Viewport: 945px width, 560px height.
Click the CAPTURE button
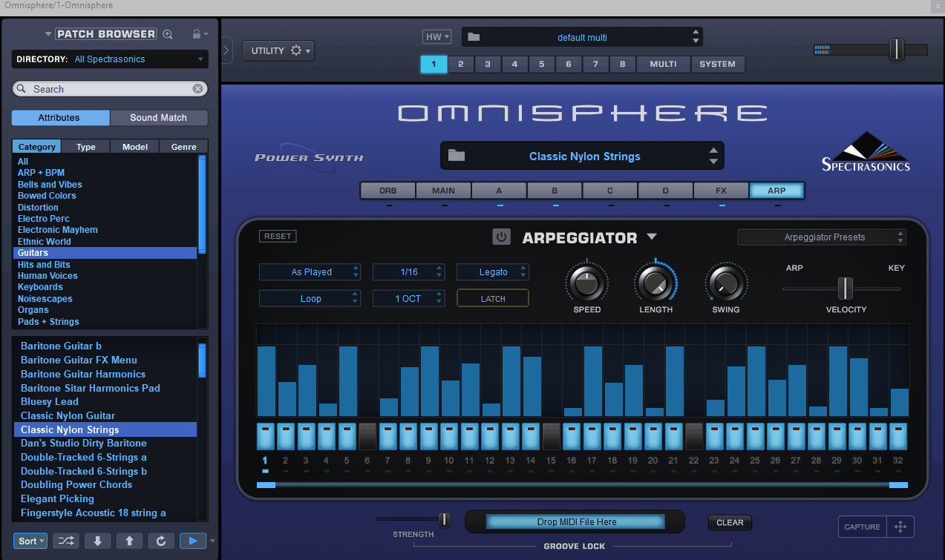(862, 527)
